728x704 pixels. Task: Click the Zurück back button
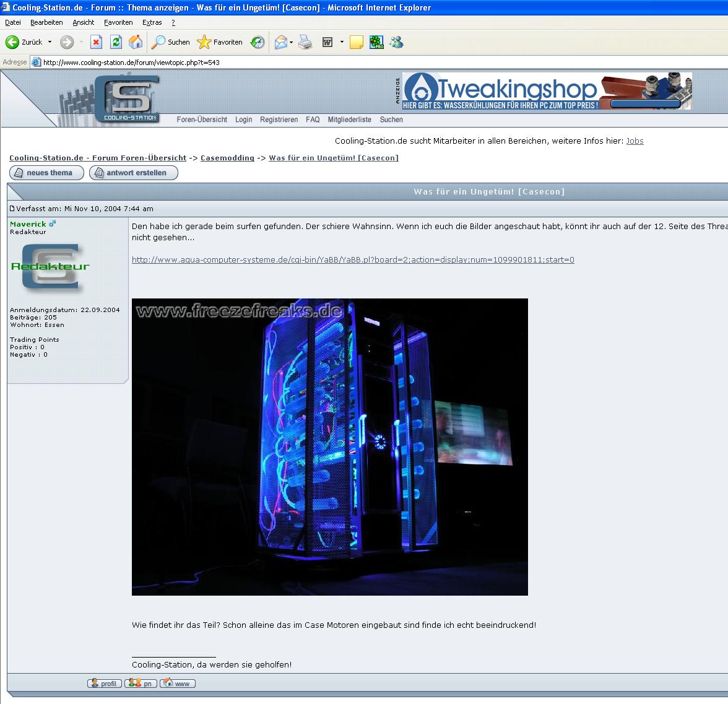point(25,42)
